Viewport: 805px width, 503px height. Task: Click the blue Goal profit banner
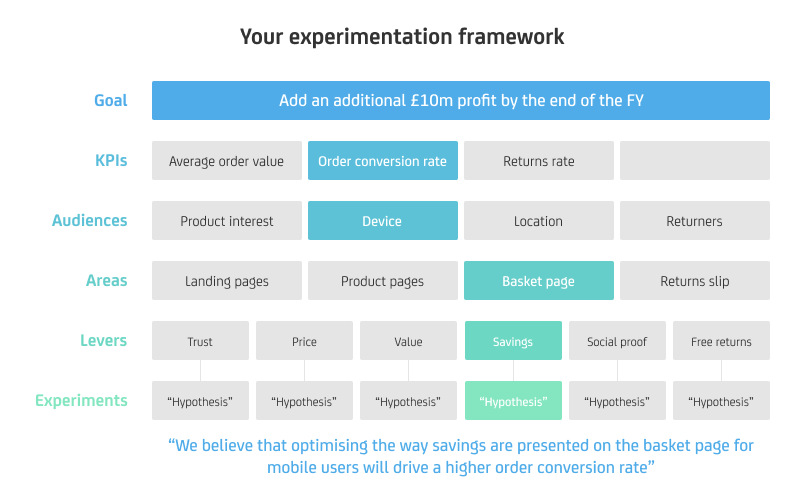pyautogui.click(x=460, y=101)
